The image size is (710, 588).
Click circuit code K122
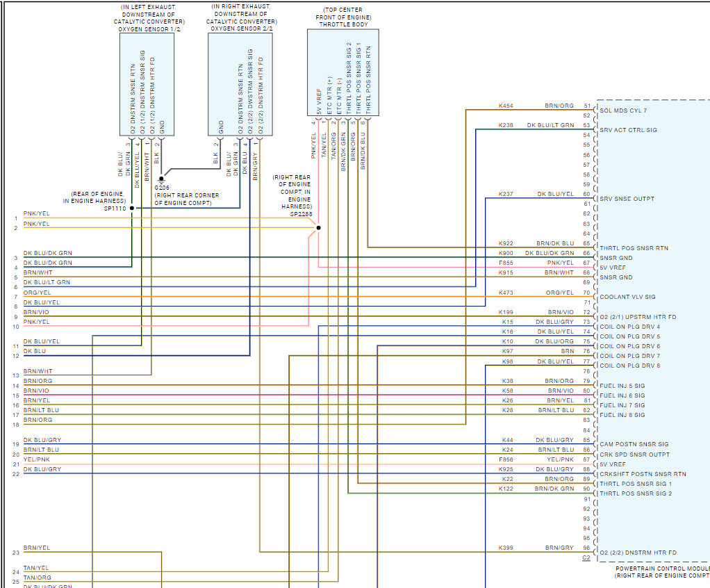coord(506,489)
